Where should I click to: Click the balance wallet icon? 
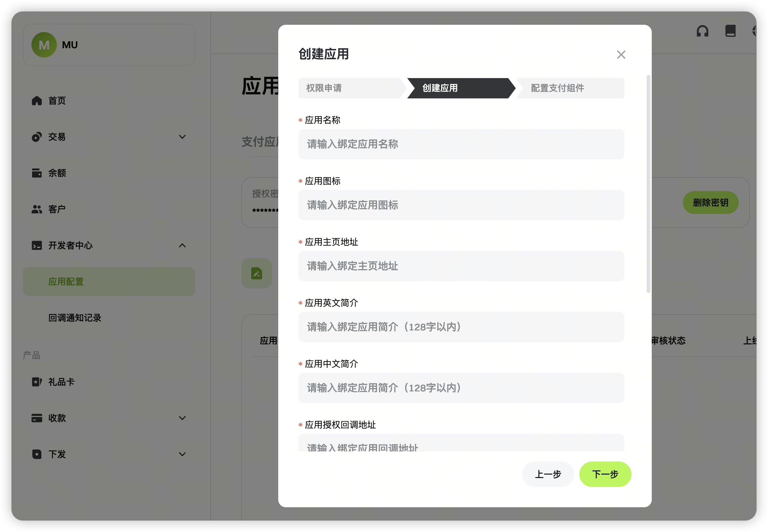(37, 173)
